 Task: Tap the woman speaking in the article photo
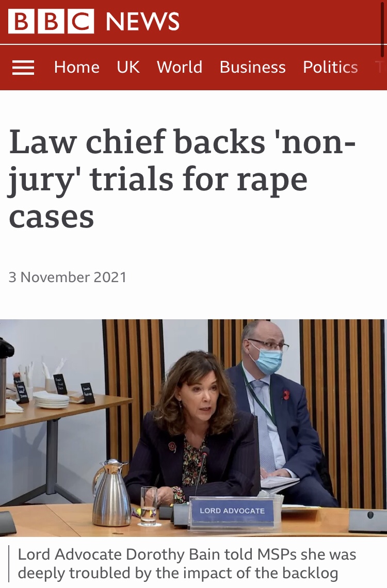tap(193, 424)
